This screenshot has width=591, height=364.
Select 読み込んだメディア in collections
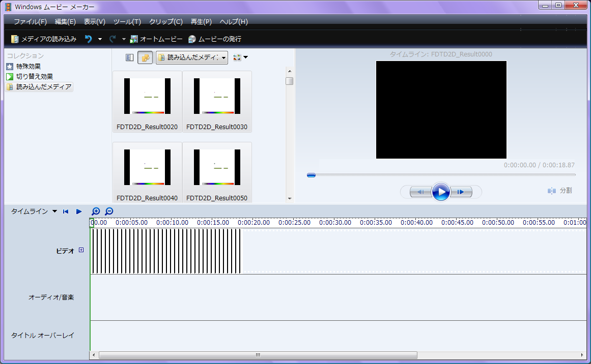point(39,87)
